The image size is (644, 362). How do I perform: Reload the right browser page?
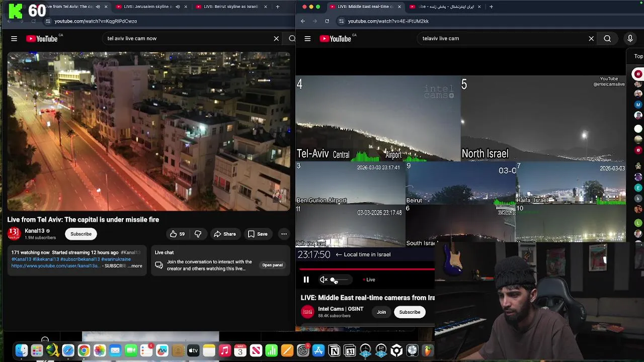tap(327, 21)
